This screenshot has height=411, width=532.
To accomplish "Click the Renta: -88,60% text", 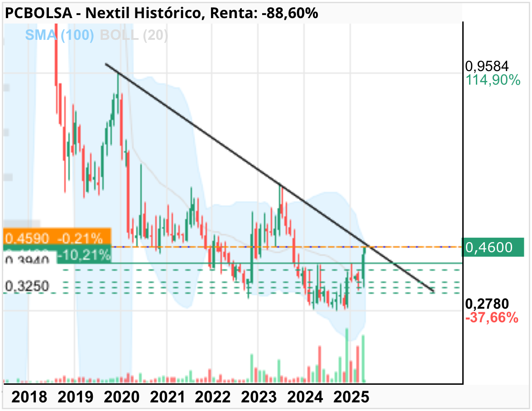I will [x=264, y=13].
